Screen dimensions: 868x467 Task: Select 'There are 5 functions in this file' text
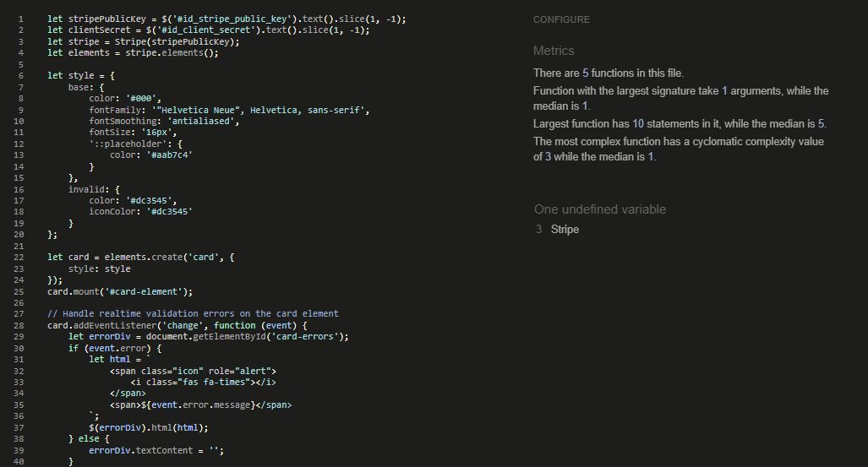609,73
